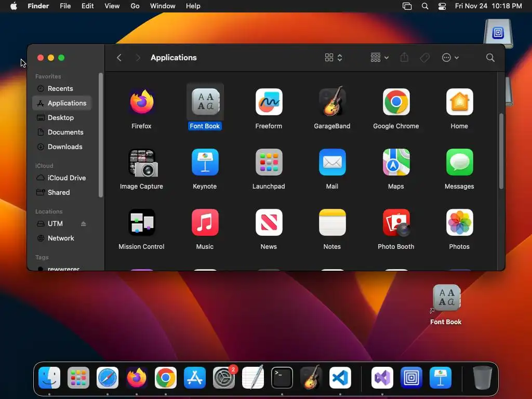
Task: Open the Apple menu
Action: coord(14,6)
